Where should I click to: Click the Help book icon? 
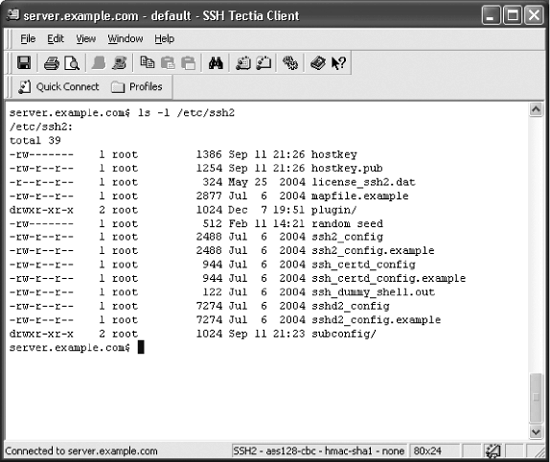tap(318, 63)
